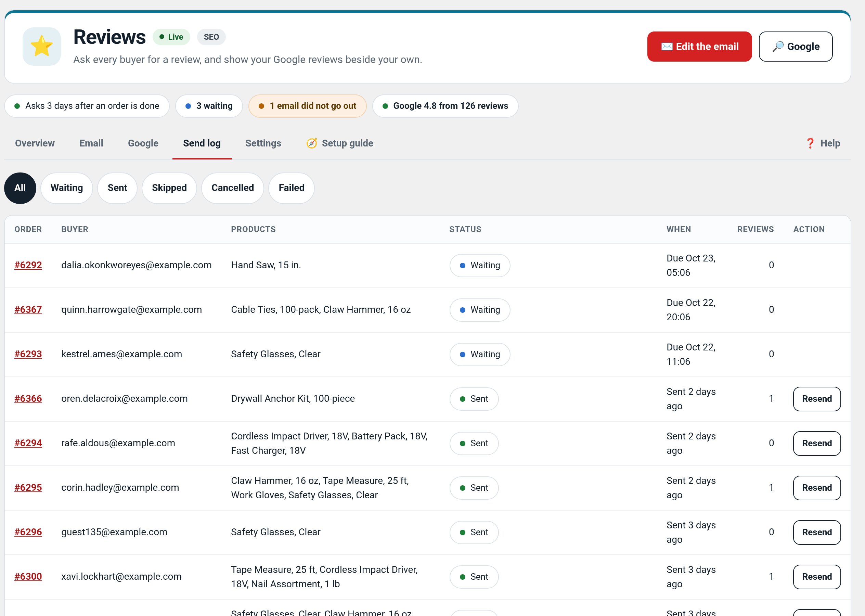Open Edit the email button
This screenshot has height=616, width=865.
point(699,46)
